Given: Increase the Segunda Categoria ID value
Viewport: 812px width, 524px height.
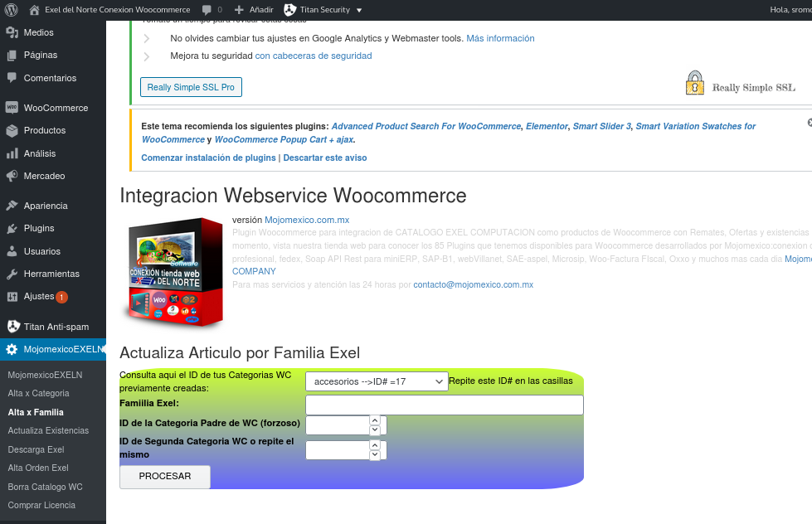Looking at the screenshot, I should tap(375, 444).
